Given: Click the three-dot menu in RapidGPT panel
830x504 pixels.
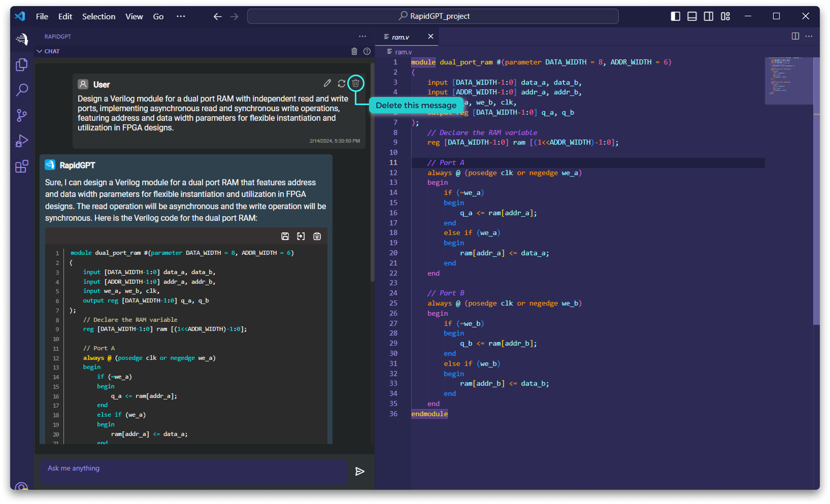Looking at the screenshot, I should [x=362, y=36].
